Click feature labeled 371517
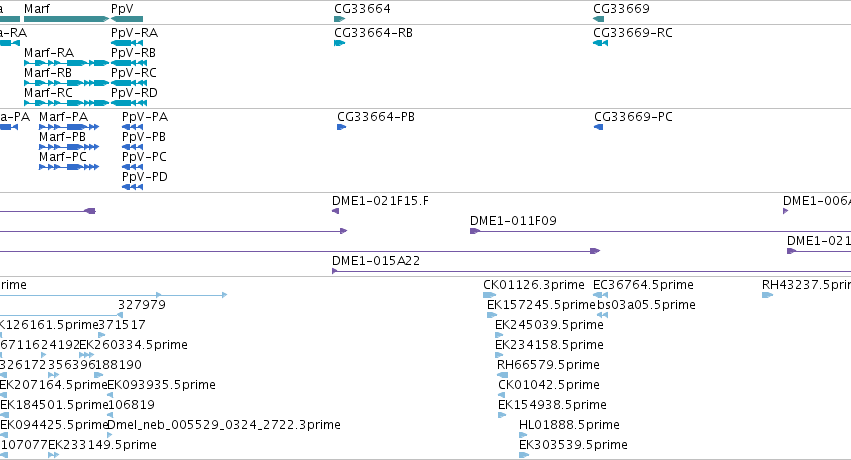This screenshot has height=460, width=851. pyautogui.click(x=101, y=335)
